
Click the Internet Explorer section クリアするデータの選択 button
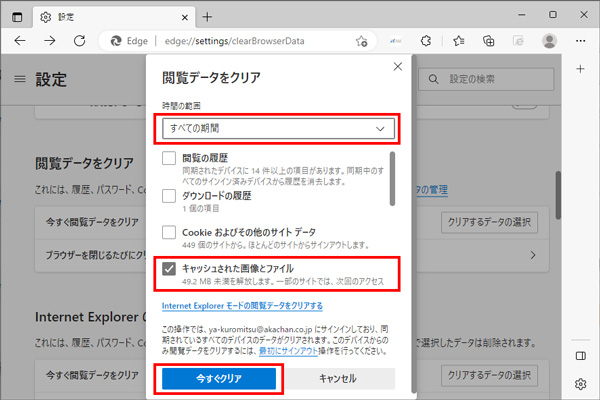pos(489,375)
